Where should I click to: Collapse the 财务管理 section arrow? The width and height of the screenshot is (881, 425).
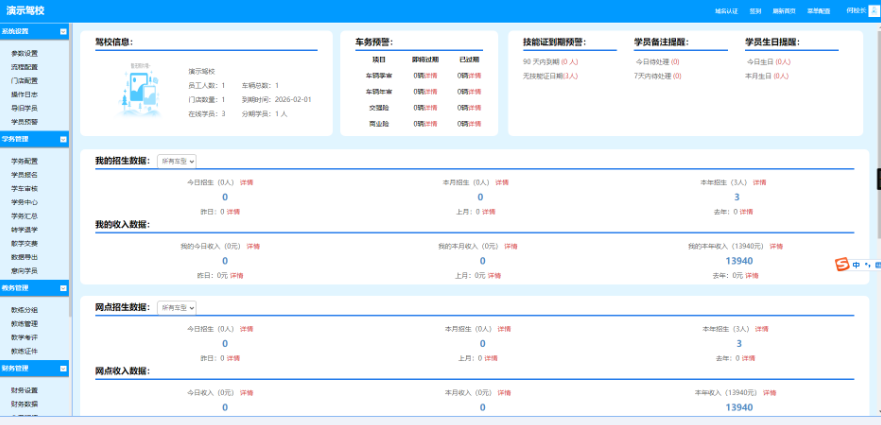[63, 369]
